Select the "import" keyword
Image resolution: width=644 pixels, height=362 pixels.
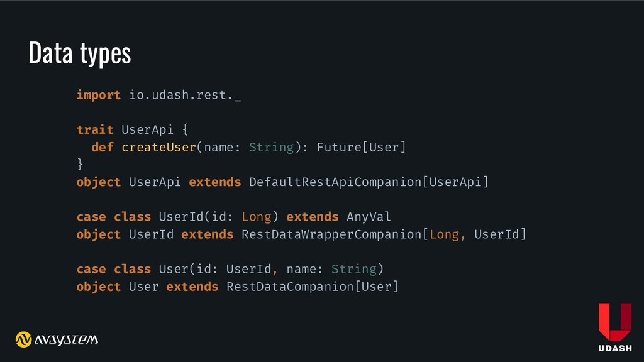click(x=98, y=95)
